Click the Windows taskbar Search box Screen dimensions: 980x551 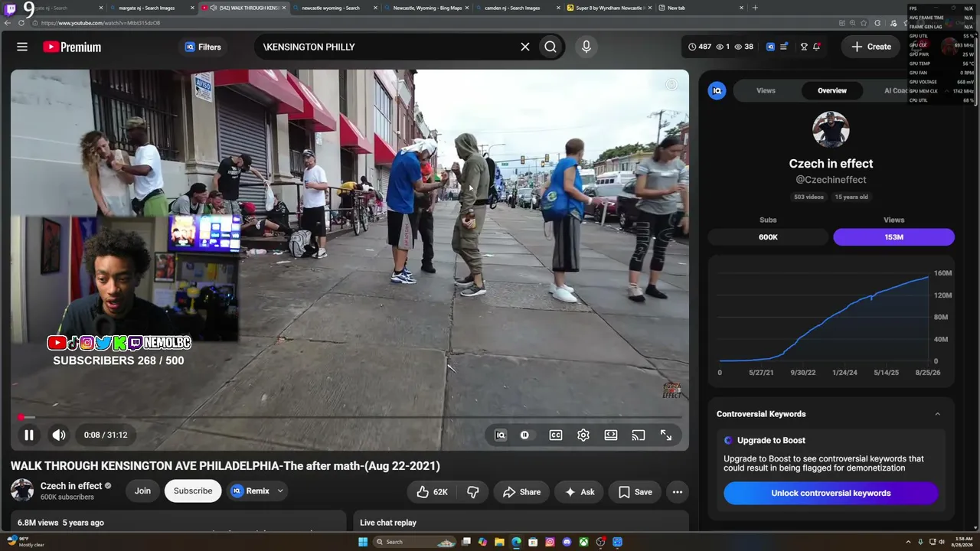(414, 542)
